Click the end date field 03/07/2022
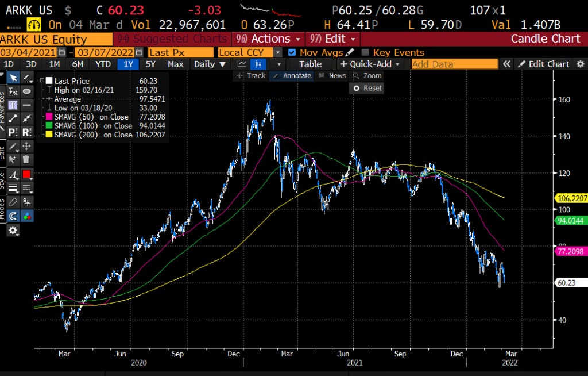Viewport: 588px width, 376px height. 105,52
